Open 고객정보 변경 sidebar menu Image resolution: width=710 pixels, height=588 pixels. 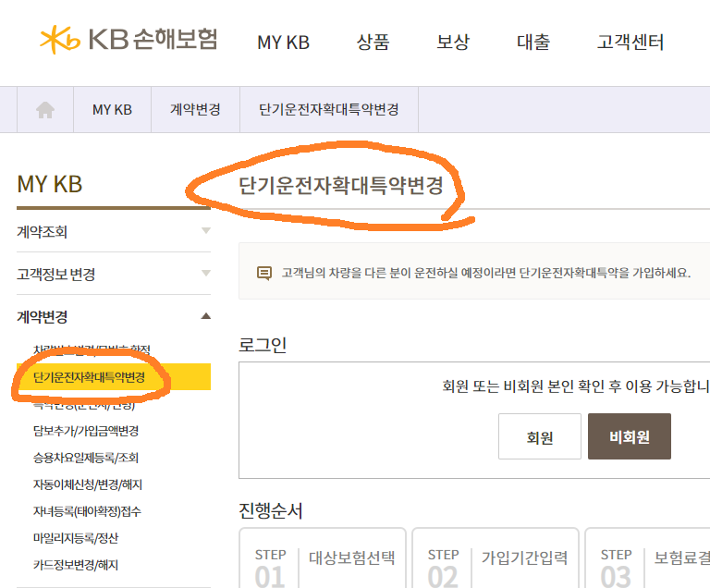pyautogui.click(x=56, y=274)
